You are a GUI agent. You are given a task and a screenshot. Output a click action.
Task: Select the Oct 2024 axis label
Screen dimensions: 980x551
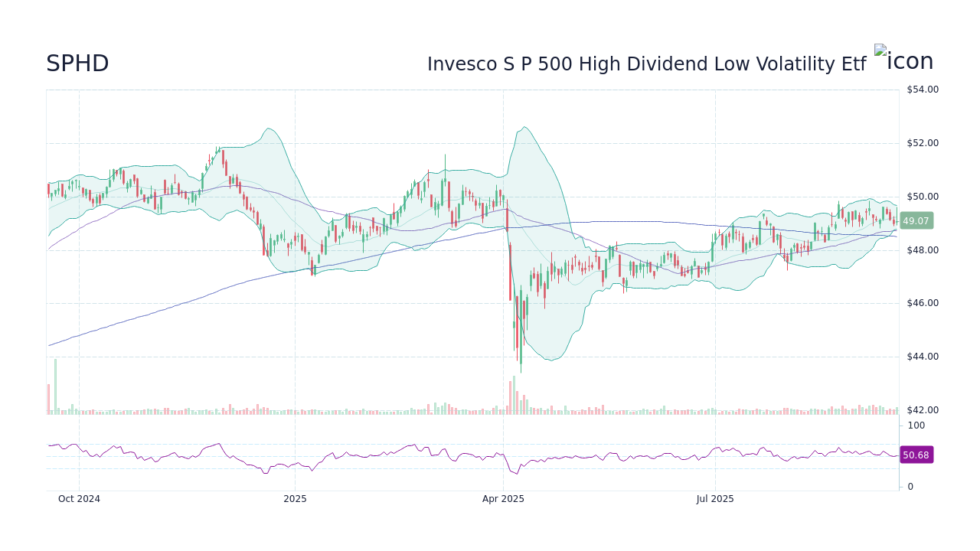pos(78,498)
